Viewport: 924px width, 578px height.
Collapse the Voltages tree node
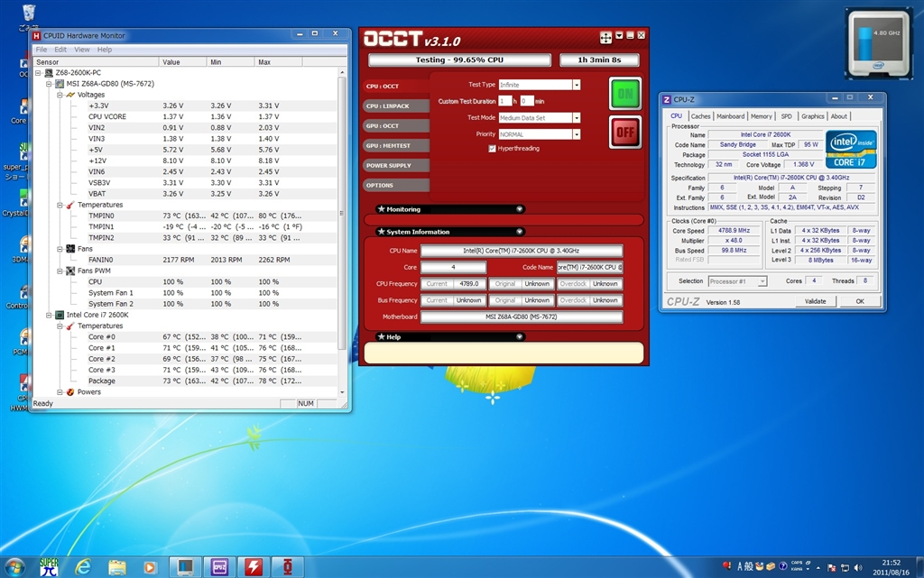click(x=60, y=95)
